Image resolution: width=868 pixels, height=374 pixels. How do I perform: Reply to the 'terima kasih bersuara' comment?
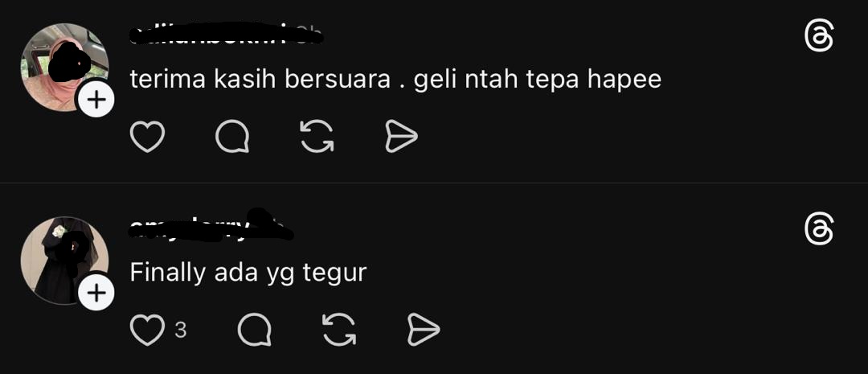(232, 136)
